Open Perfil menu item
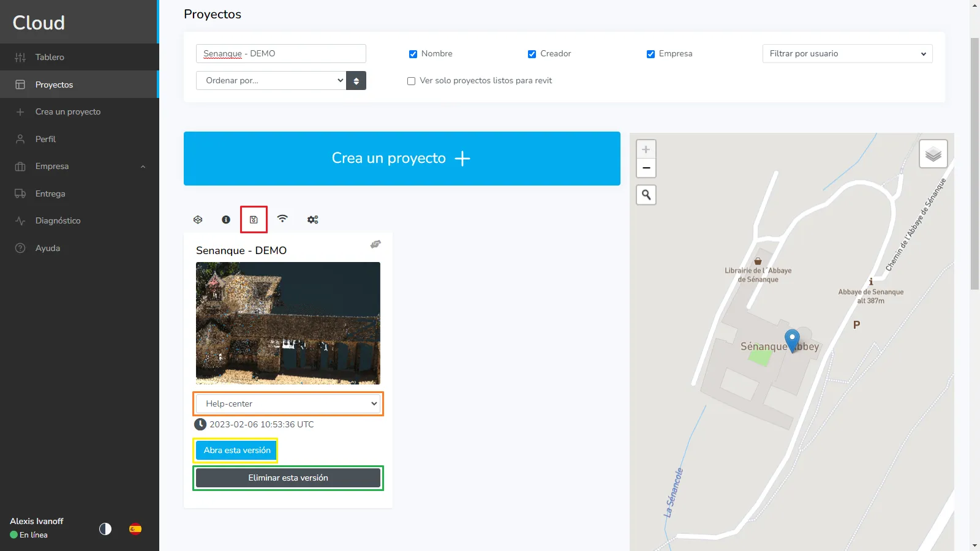Viewport: 980px width, 551px height. [79, 139]
